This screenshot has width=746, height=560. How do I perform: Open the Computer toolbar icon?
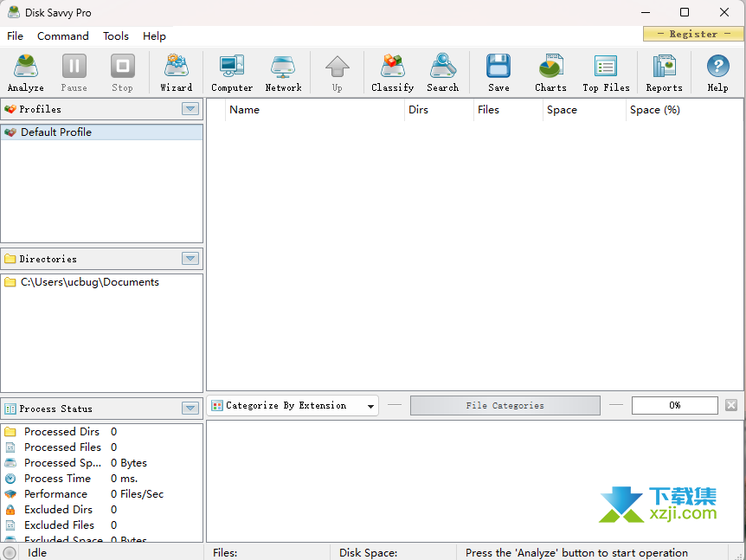pos(232,73)
